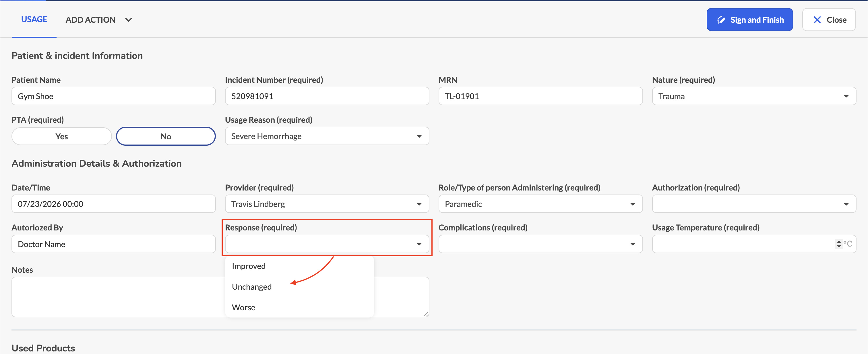The width and height of the screenshot is (868, 354).
Task: Click the Authorization dropdown arrow icon
Action: 846,204
